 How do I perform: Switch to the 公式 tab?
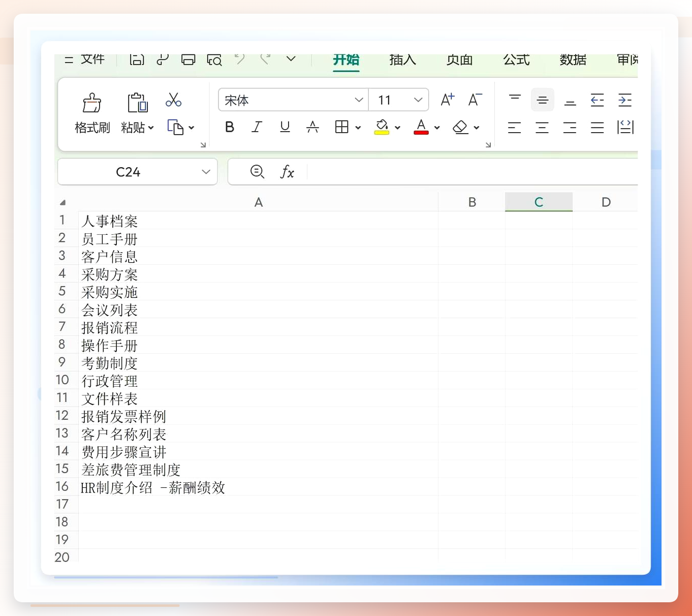click(517, 60)
